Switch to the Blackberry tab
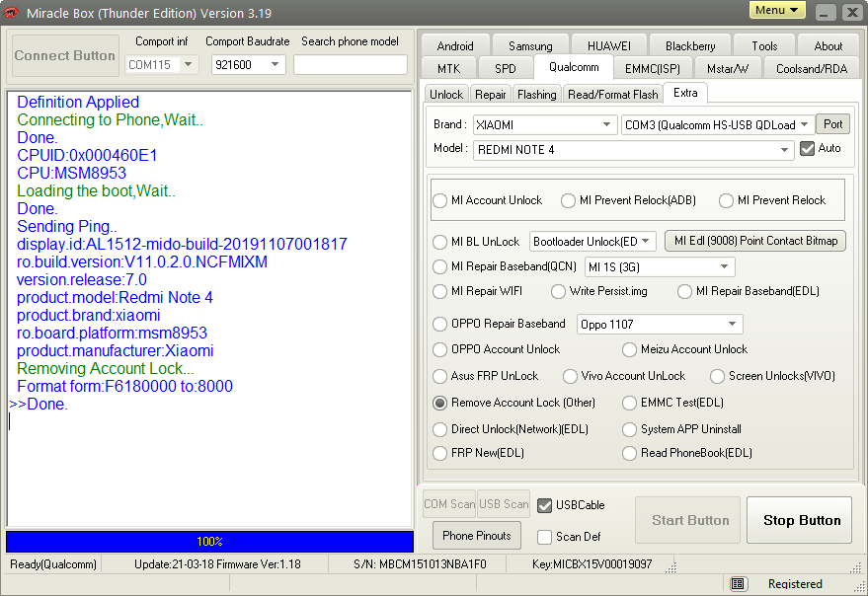Screen dimensions: 868x596 tap(690, 46)
